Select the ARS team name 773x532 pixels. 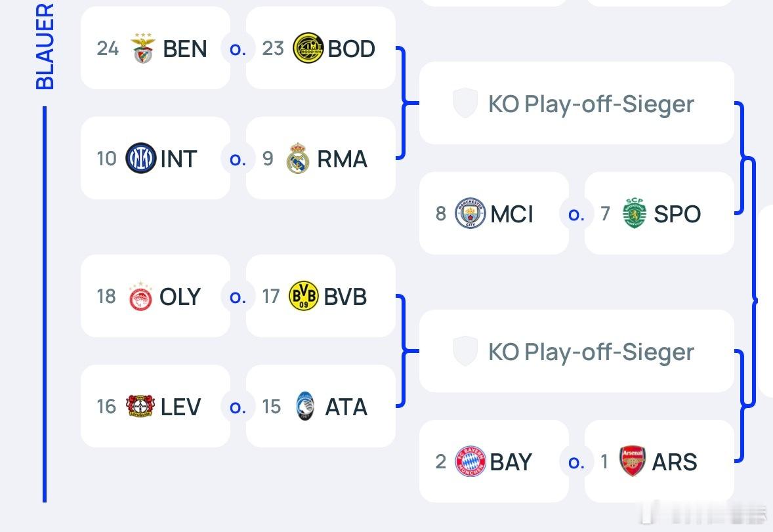pyautogui.click(x=675, y=462)
